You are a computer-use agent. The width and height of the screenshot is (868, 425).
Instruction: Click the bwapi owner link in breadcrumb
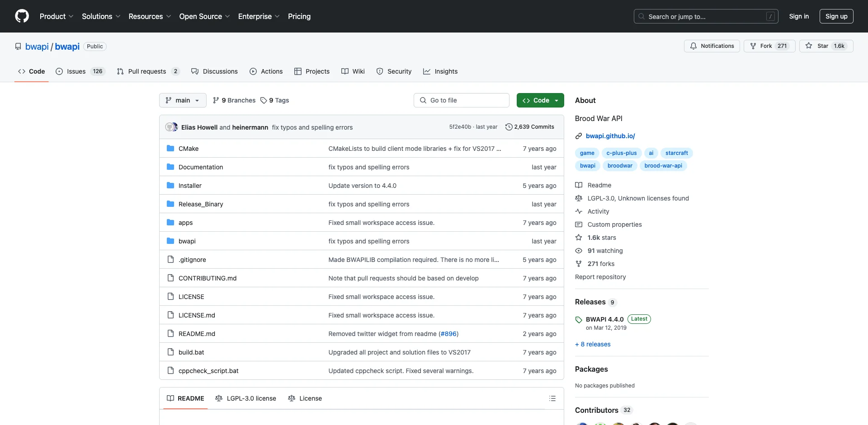coord(37,47)
